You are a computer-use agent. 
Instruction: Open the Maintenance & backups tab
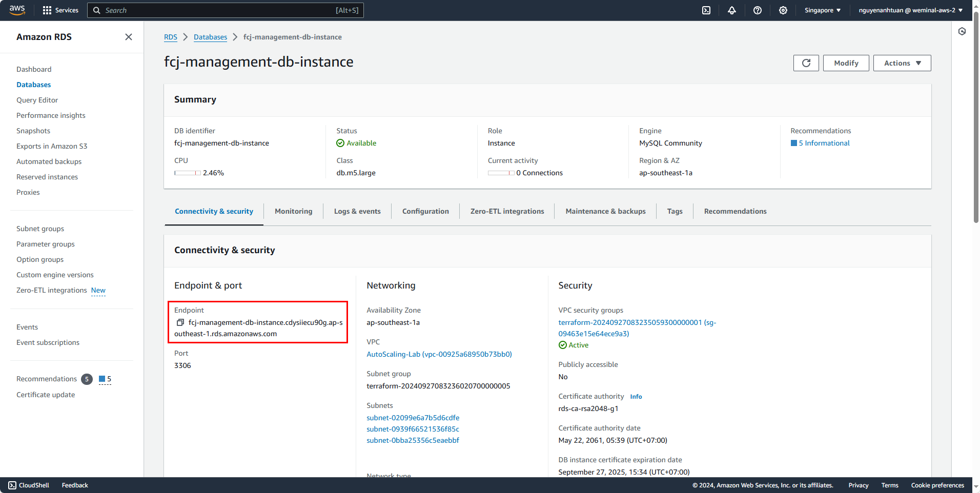click(605, 211)
